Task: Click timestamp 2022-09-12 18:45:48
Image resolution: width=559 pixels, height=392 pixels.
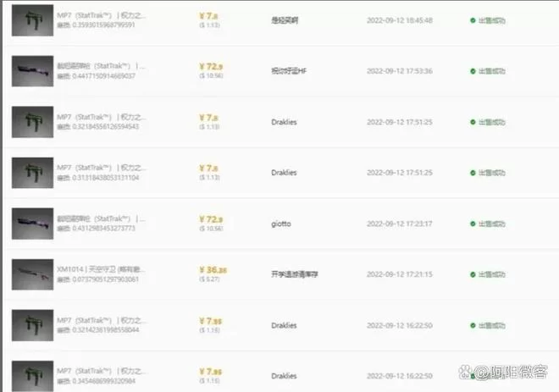Action: [400, 19]
